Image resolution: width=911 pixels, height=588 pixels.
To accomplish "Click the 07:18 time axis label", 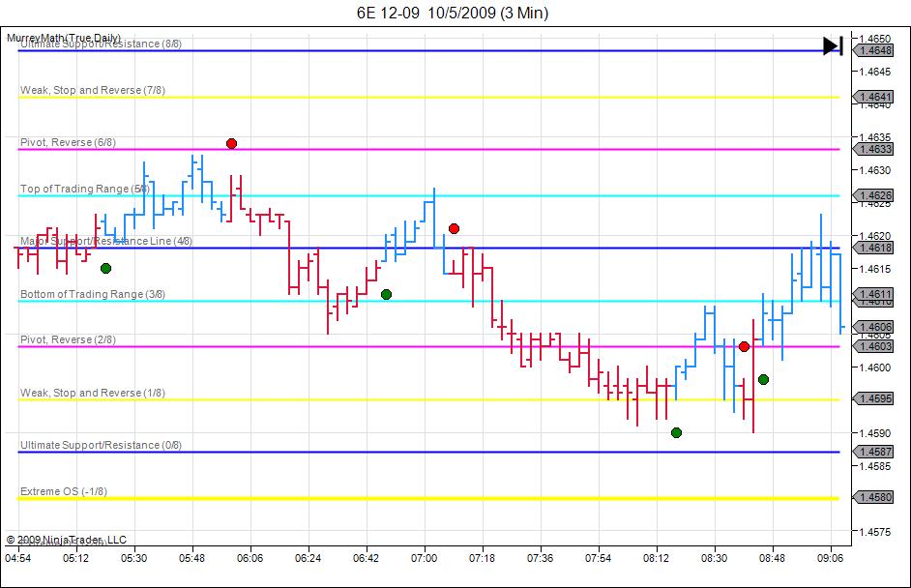I will tap(483, 558).
